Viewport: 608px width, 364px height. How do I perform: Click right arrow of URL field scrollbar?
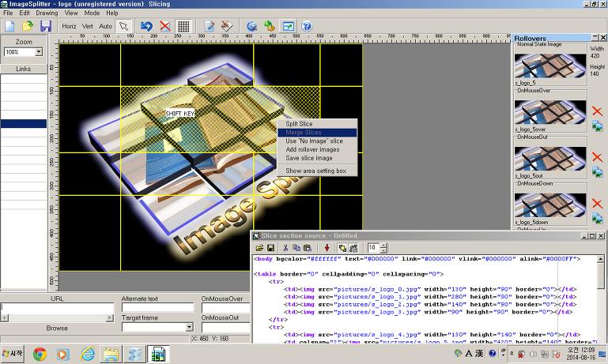[110, 318]
